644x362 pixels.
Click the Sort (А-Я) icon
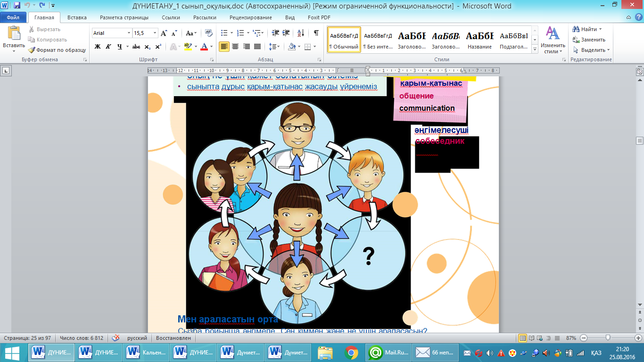click(300, 33)
